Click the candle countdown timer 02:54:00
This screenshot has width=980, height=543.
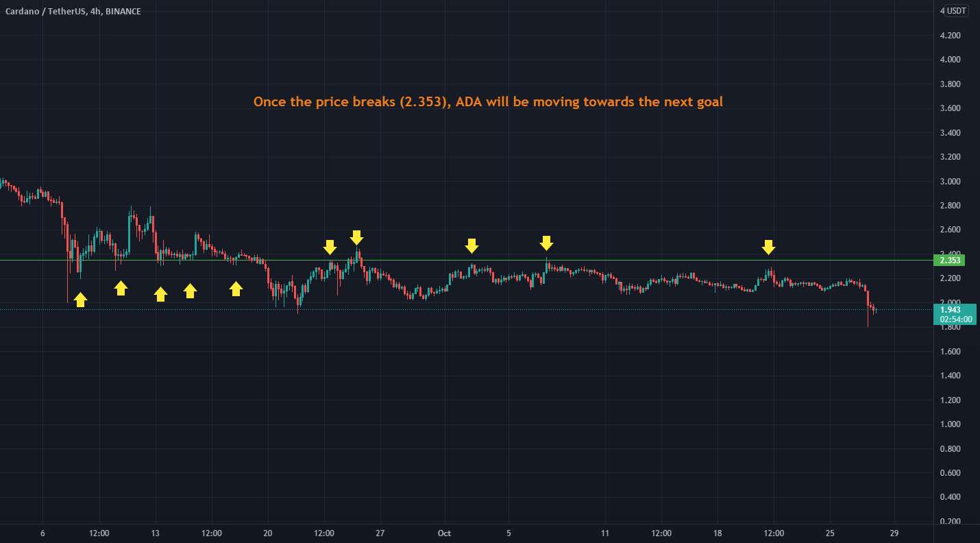(x=955, y=319)
